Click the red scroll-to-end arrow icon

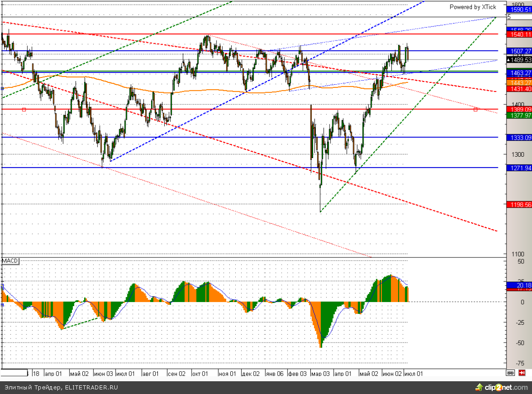click(522, 373)
